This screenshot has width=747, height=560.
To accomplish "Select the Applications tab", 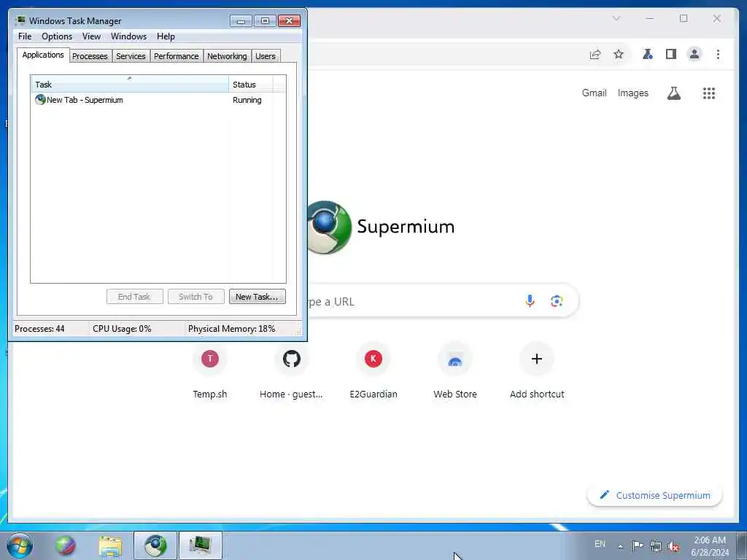I will click(x=43, y=55).
